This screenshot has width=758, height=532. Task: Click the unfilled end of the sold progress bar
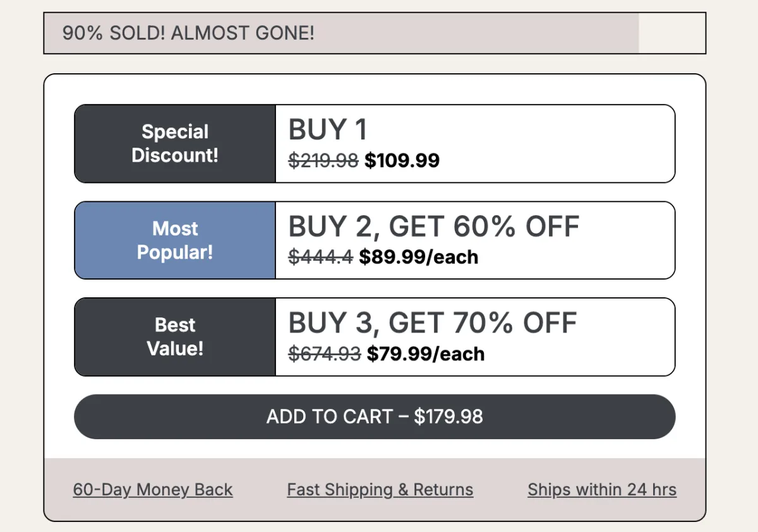pos(671,33)
